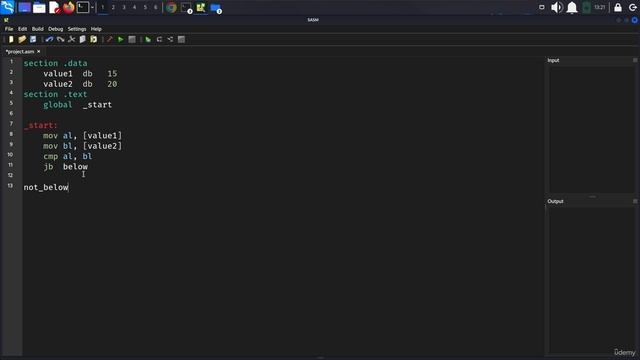Click the 'mov al, [value1]' line
Screen dimensions: 640x360
tap(82, 136)
